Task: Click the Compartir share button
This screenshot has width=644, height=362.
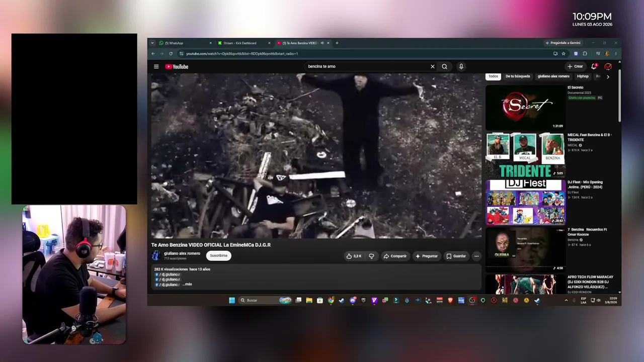Action: coord(395,256)
